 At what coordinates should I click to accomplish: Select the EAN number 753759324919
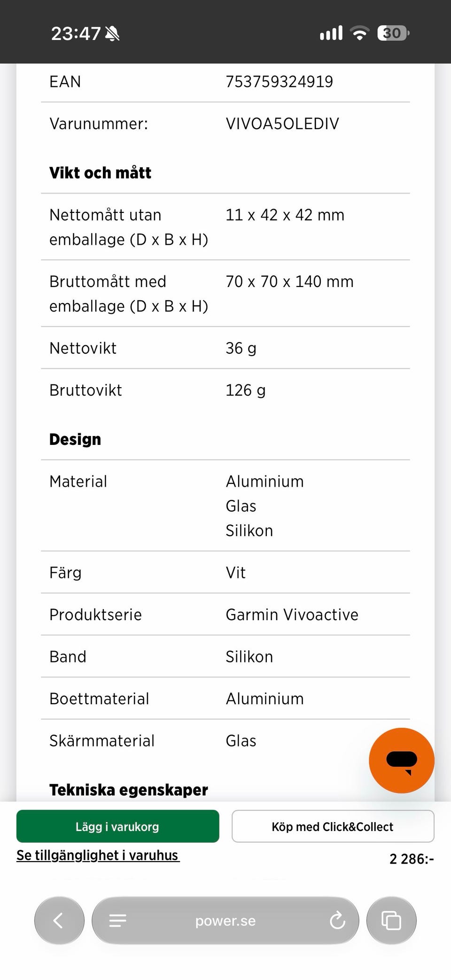pyautogui.click(x=279, y=82)
